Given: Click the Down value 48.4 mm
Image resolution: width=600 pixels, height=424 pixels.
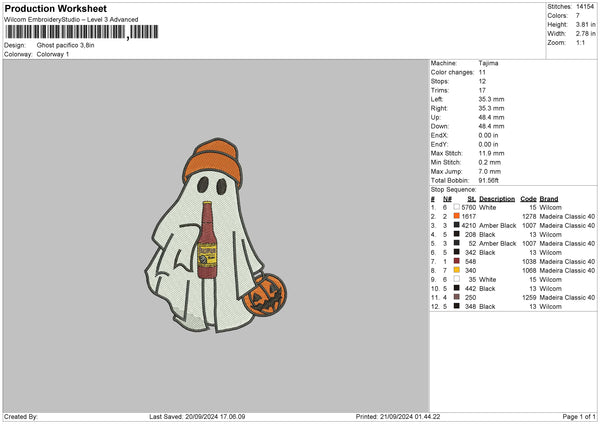Looking at the screenshot, I should click(491, 126).
